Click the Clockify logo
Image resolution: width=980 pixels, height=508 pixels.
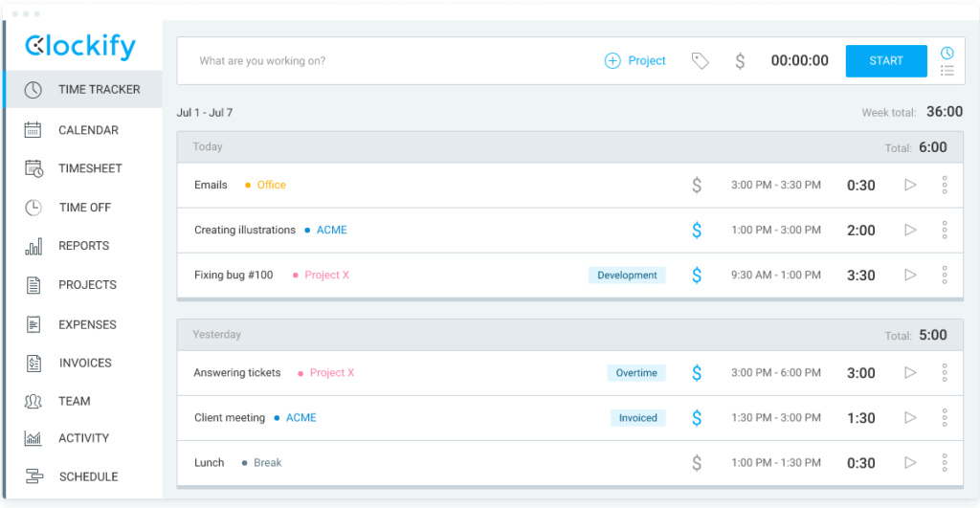[x=80, y=46]
